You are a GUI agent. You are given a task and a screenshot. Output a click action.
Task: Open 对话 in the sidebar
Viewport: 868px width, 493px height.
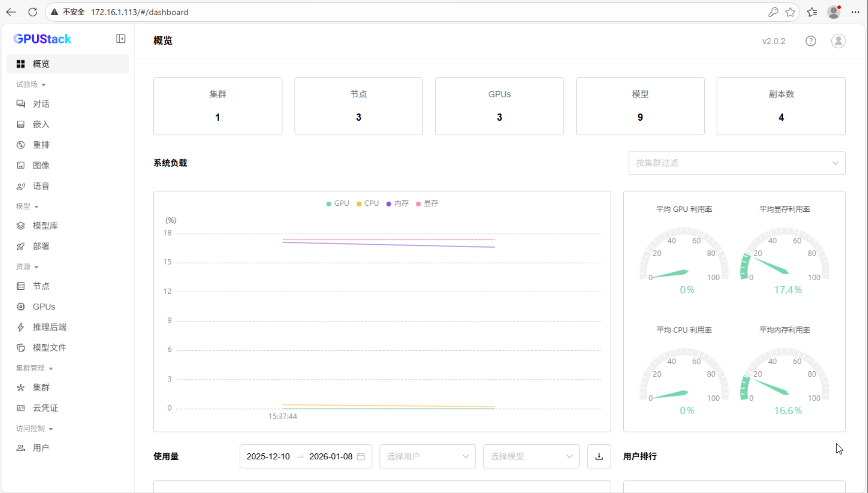pos(68,104)
